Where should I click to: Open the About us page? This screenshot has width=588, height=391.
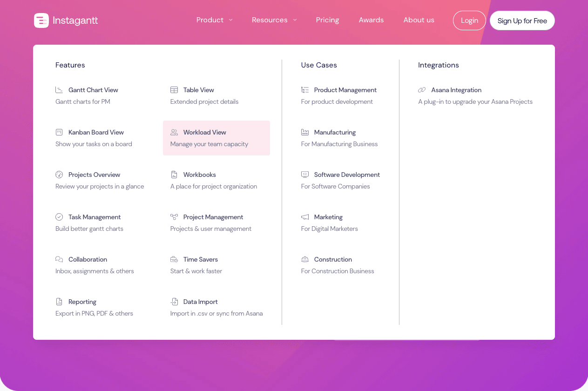(x=419, y=20)
